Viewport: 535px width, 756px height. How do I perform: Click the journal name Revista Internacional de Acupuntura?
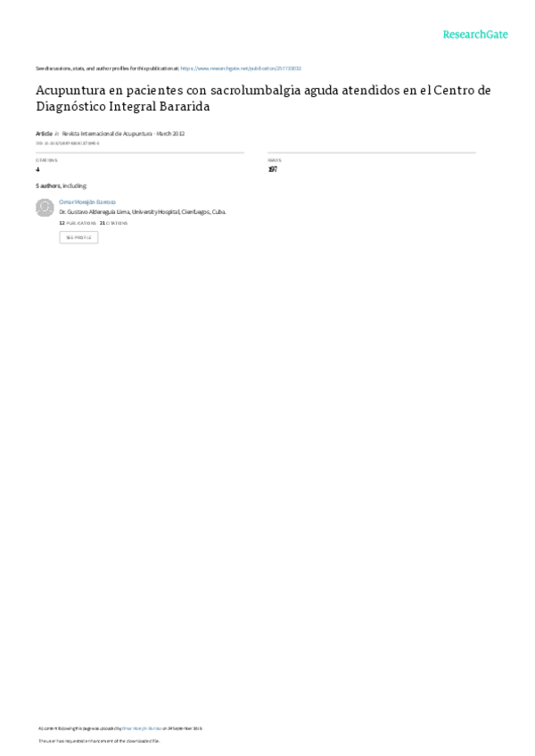pyautogui.click(x=107, y=134)
